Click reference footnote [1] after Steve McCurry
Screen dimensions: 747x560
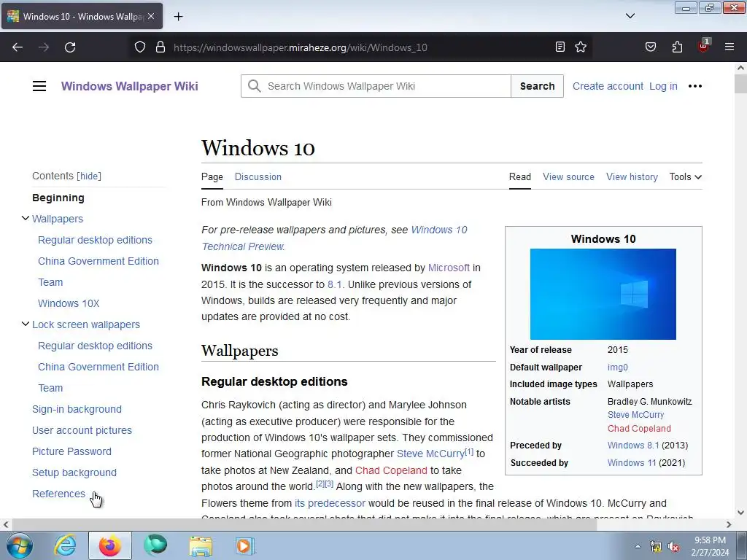point(469,451)
